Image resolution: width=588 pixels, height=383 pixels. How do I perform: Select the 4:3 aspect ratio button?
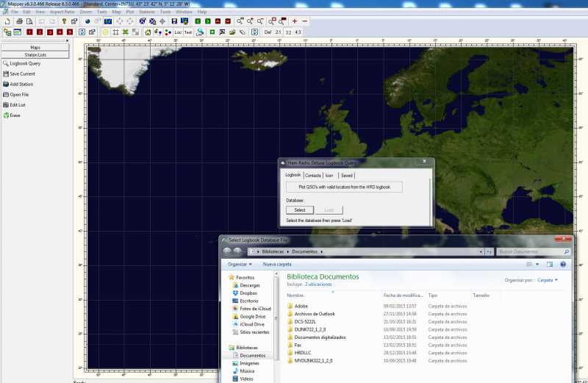point(298,32)
